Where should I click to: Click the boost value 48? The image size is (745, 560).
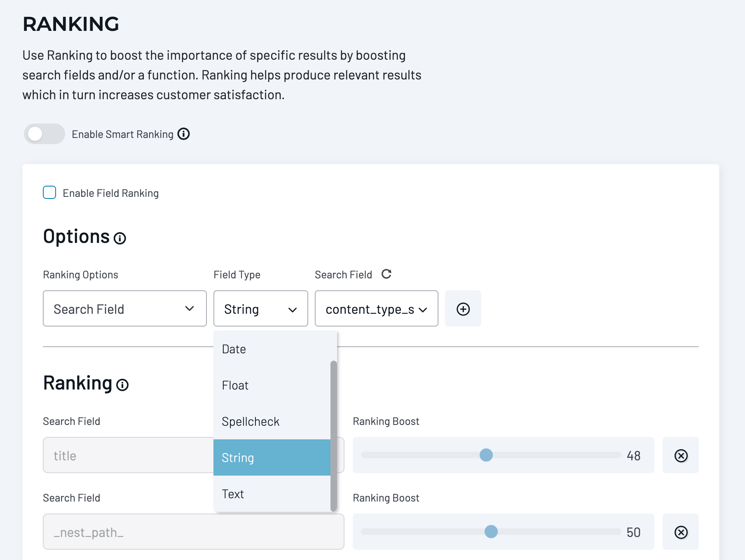(x=633, y=455)
